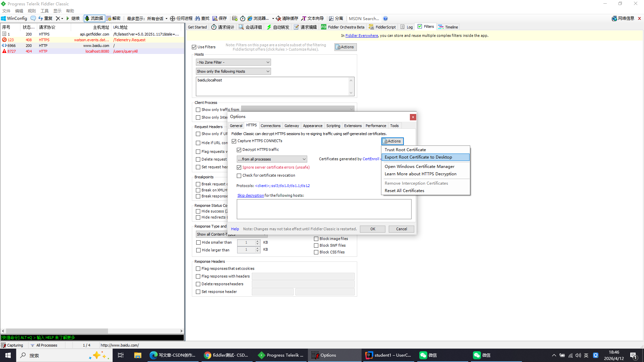Click the skip decryption hosts text box
The height and width of the screenshot is (362, 644).
click(x=324, y=209)
